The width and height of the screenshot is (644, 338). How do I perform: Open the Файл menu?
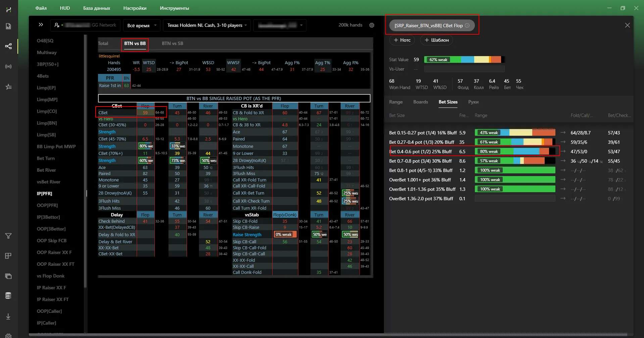coord(41,8)
